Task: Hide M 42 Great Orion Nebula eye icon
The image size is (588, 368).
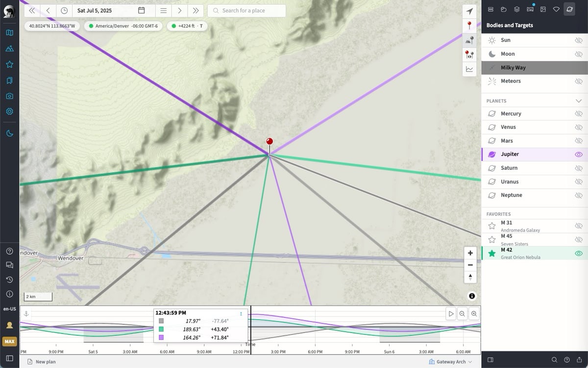Action: pyautogui.click(x=578, y=253)
